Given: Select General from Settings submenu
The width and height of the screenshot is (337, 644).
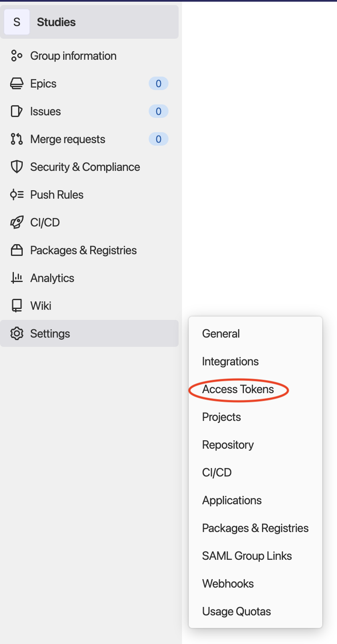Looking at the screenshot, I should pos(221,334).
